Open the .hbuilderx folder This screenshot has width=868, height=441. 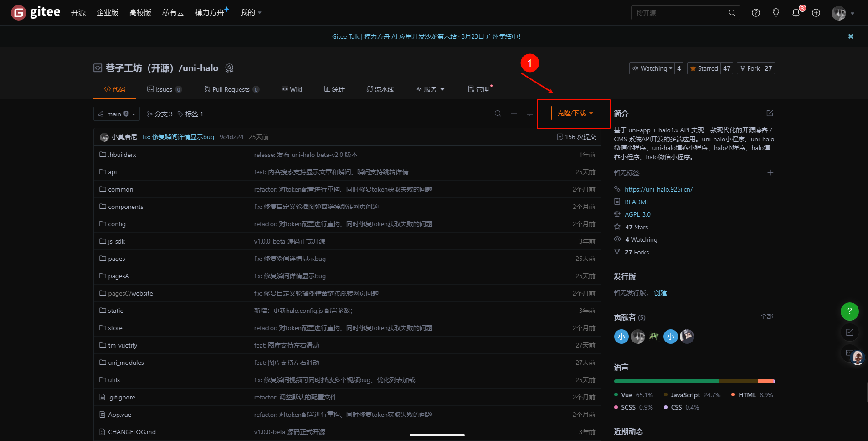click(x=122, y=155)
